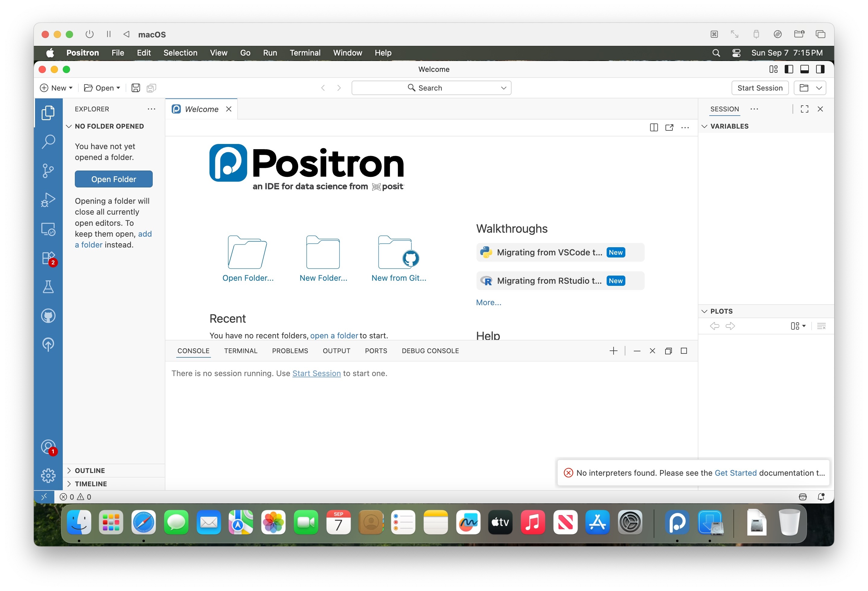Open the Search view in activity bar
The image size is (868, 591).
pos(48,142)
